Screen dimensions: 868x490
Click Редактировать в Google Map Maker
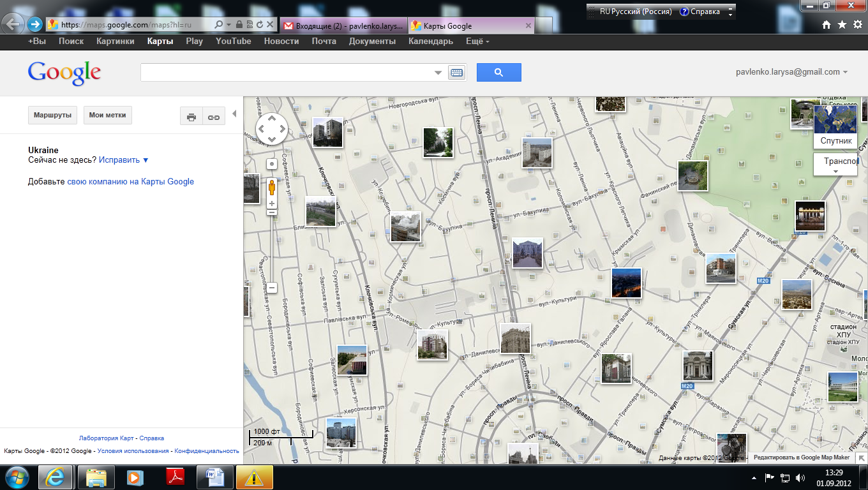pos(802,457)
